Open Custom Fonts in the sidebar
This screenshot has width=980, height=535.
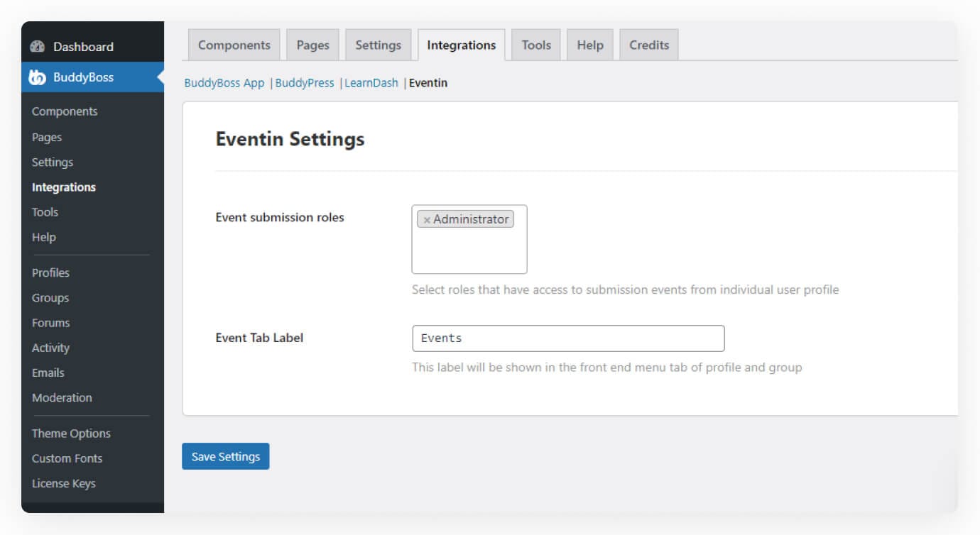click(x=67, y=458)
